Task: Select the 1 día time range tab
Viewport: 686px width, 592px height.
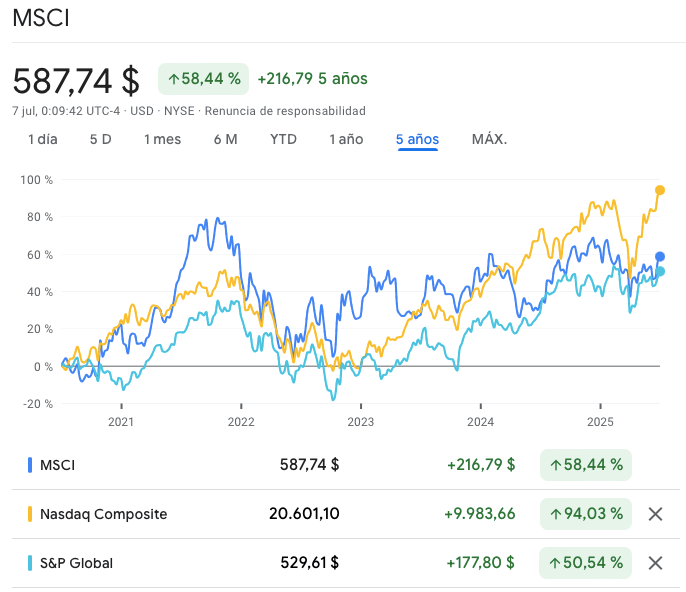Action: click(42, 139)
